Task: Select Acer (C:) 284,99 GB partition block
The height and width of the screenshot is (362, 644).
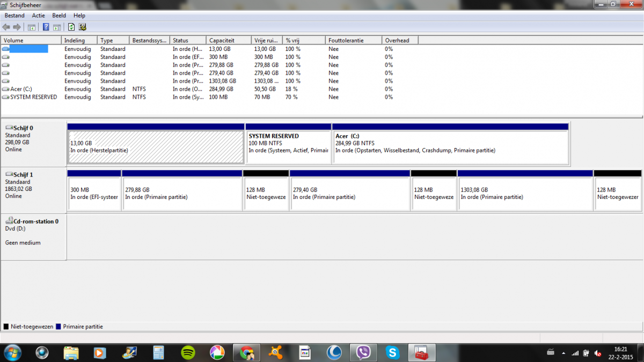Action: pos(450,144)
